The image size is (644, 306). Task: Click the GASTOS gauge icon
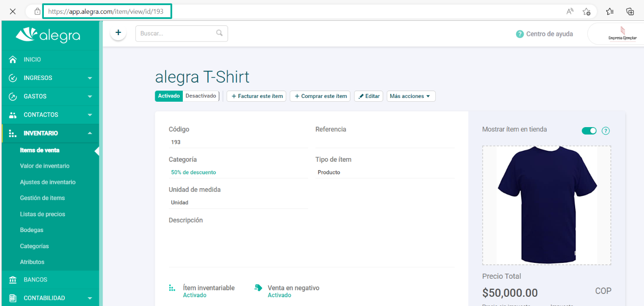(x=13, y=97)
